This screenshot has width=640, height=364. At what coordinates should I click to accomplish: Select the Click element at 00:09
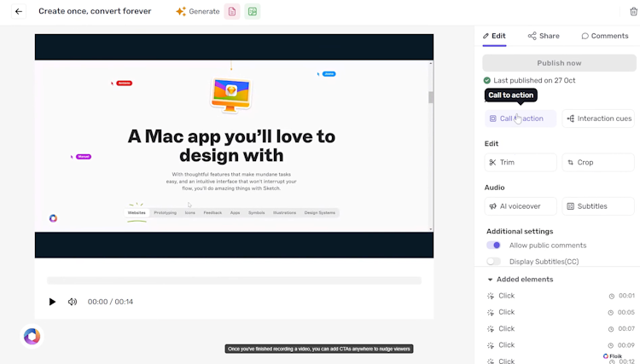[561, 345]
